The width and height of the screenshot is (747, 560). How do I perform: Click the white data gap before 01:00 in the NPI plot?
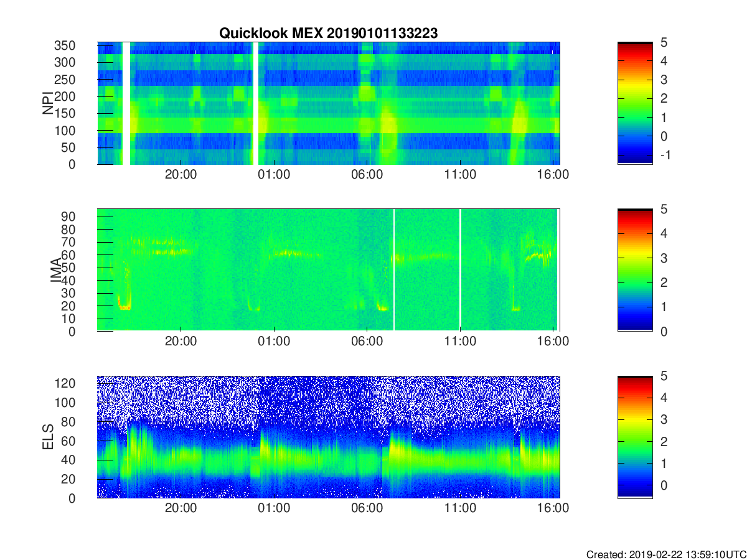pyautogui.click(x=256, y=103)
